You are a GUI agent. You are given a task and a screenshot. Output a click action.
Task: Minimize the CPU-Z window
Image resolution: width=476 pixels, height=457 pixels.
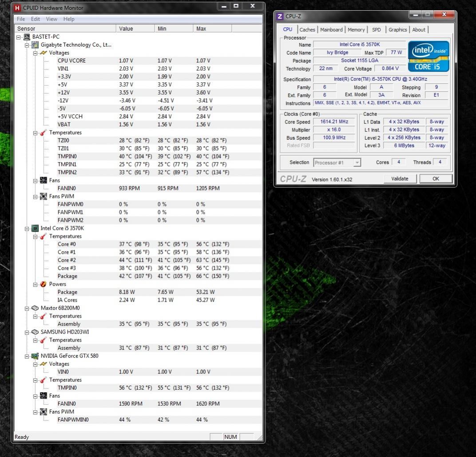tap(415, 15)
